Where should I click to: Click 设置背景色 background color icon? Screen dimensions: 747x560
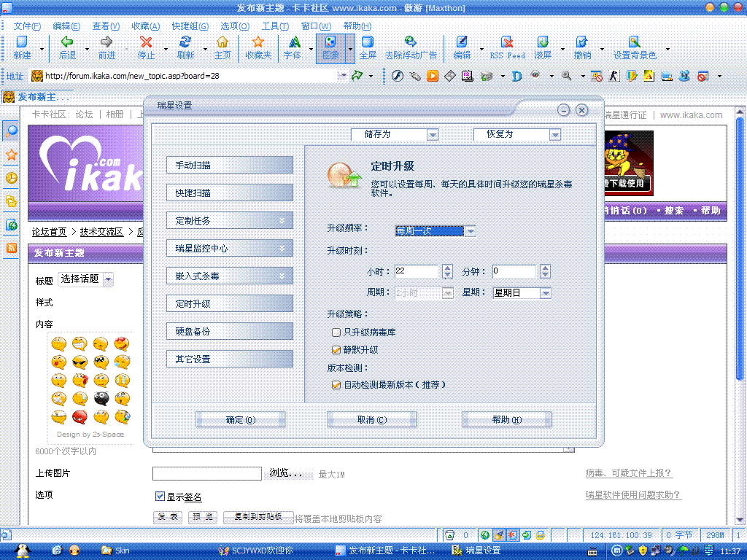(x=634, y=42)
